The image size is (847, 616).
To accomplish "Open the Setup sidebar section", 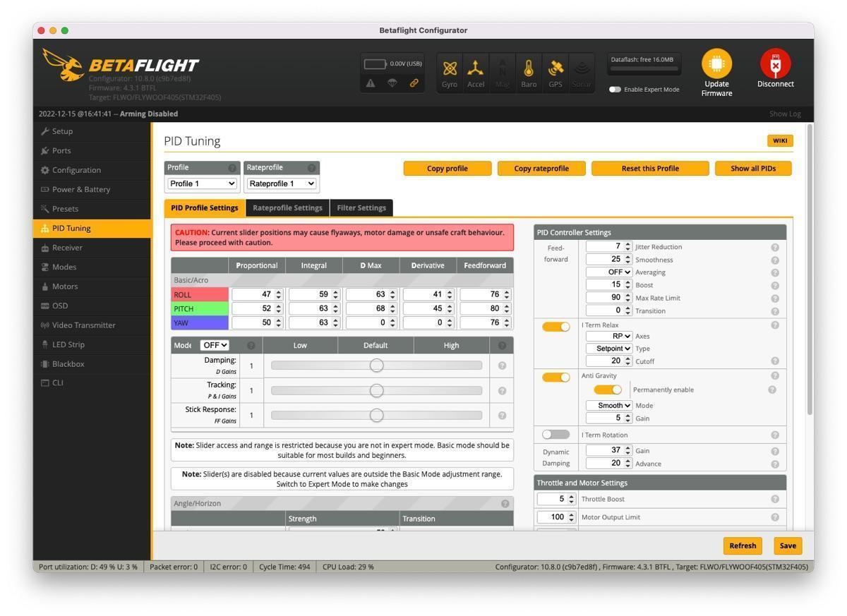I will (92, 131).
